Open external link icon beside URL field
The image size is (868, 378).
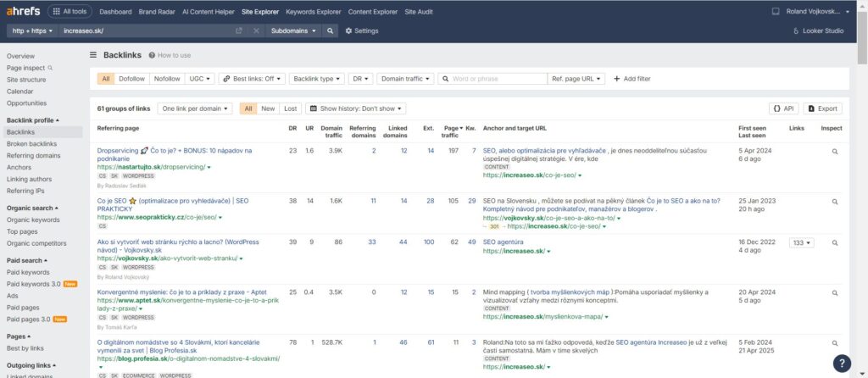pyautogui.click(x=238, y=31)
